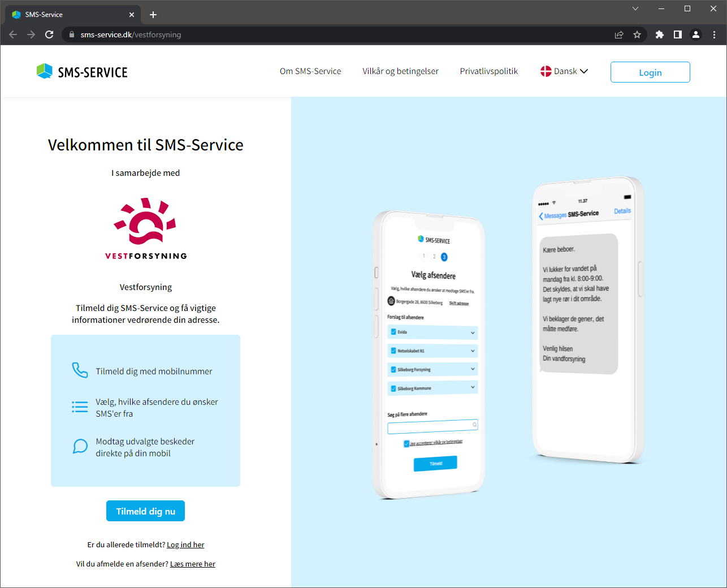Open the tab search chevron in title bar
Viewport: 727px width, 588px height.
635,8
